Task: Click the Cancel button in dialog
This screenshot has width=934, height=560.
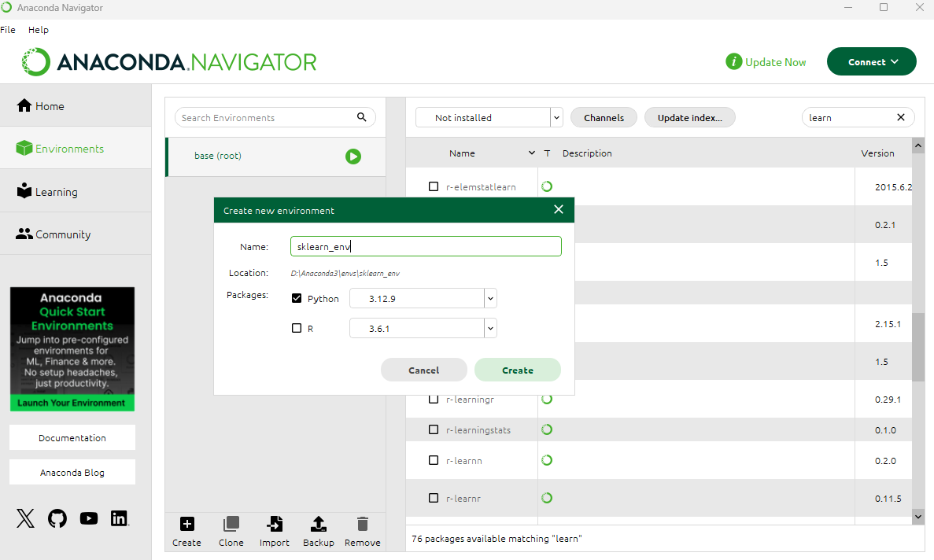Action: [x=423, y=370]
